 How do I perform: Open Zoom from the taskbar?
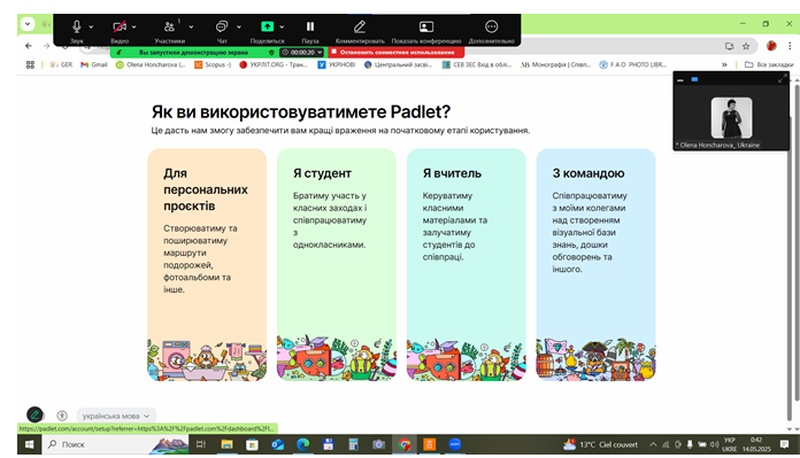click(x=455, y=444)
